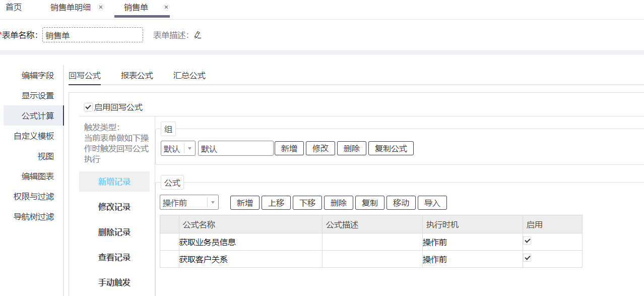Select the 销售单 tab

[136, 8]
